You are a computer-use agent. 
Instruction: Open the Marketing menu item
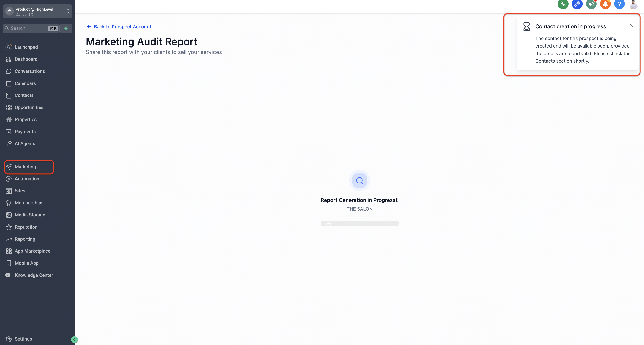pos(25,167)
